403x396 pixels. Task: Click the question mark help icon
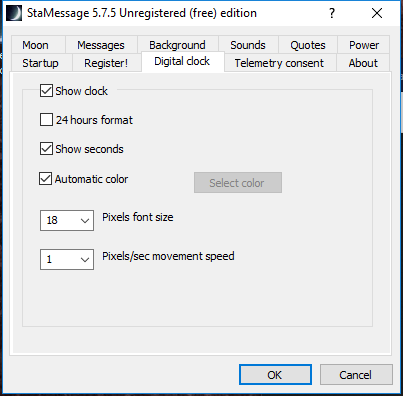[x=332, y=13]
